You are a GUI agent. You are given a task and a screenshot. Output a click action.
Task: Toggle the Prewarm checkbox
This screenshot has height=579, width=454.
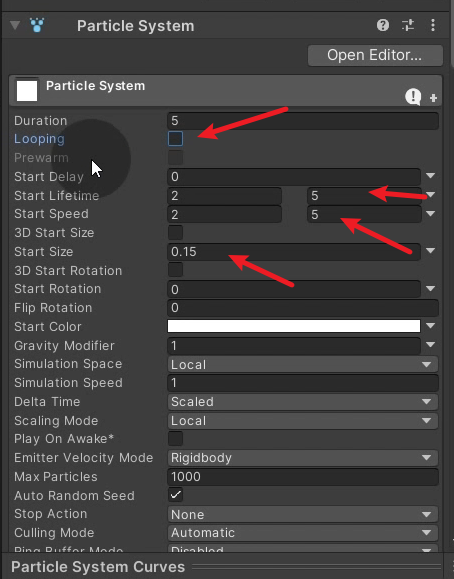tap(175, 158)
